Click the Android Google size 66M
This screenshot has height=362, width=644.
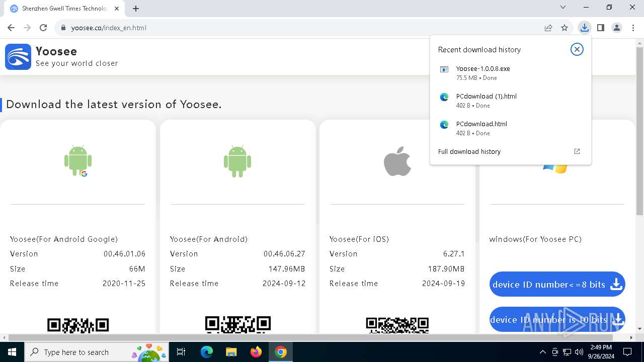[137, 269]
